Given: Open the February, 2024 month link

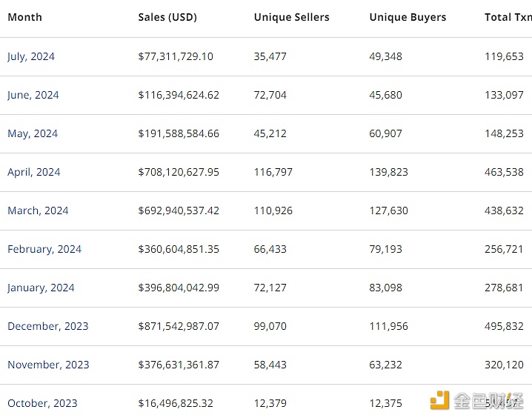Looking at the screenshot, I should tap(44, 249).
